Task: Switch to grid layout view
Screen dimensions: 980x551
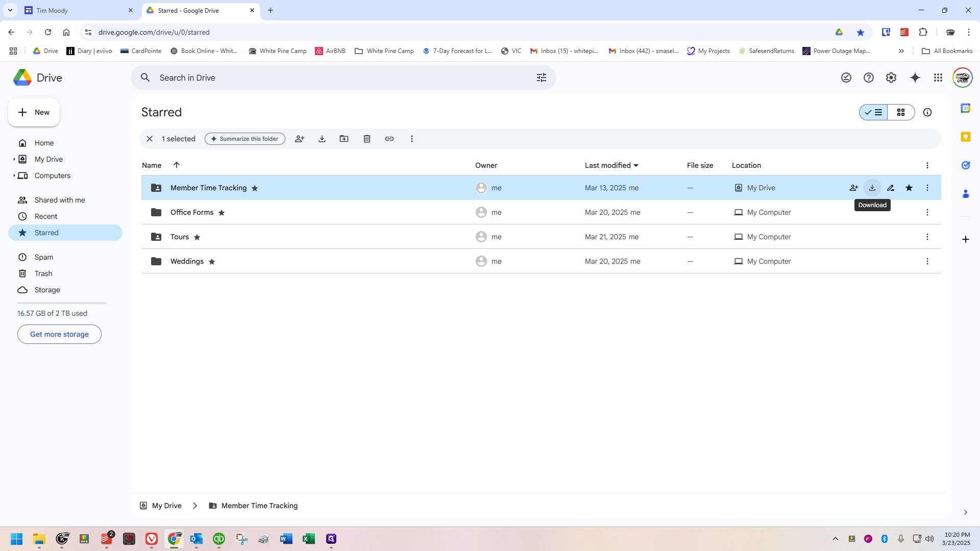Action: tap(901, 112)
